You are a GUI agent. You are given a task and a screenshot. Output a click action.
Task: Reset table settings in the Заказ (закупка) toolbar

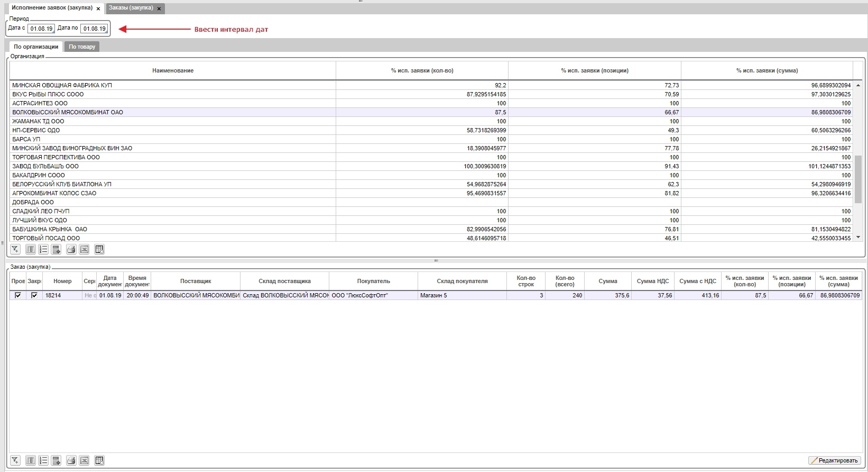pyautogui.click(x=99, y=460)
